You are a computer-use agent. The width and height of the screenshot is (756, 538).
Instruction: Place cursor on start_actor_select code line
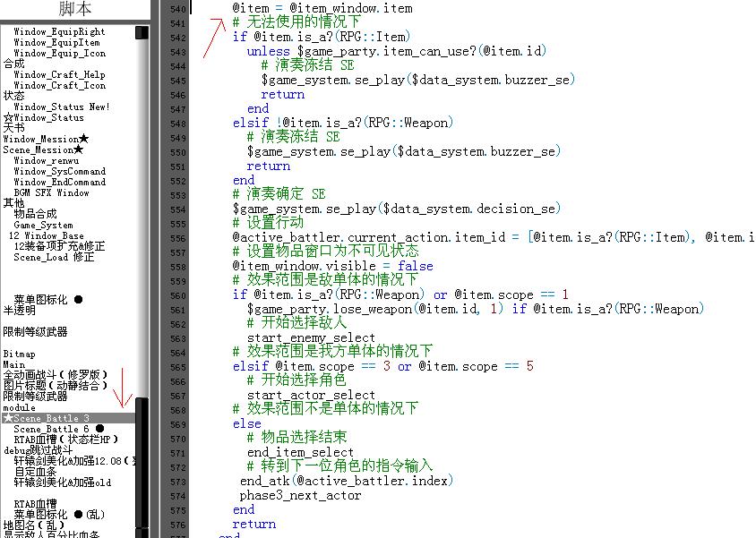coord(311,395)
